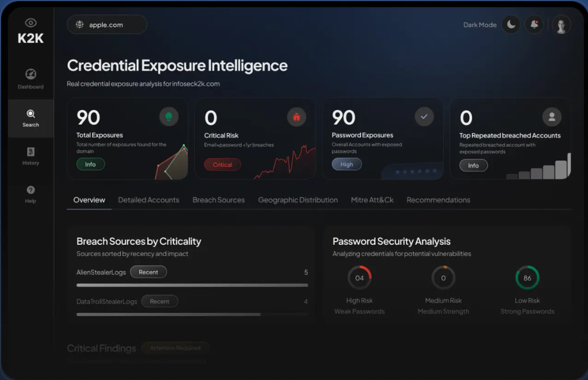This screenshot has width=588, height=380.
Task: Open the apple.com domain search field
Action: coord(107,24)
